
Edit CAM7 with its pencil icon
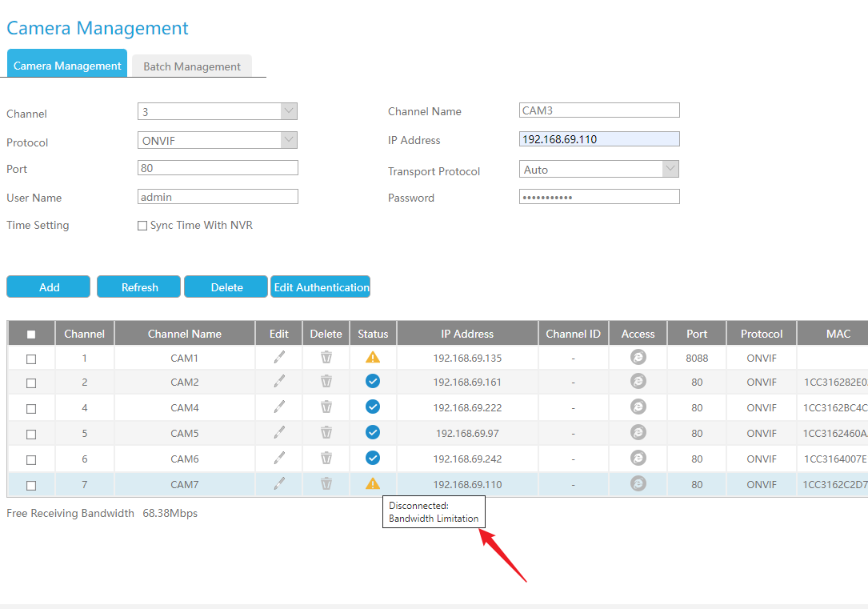pyautogui.click(x=279, y=484)
